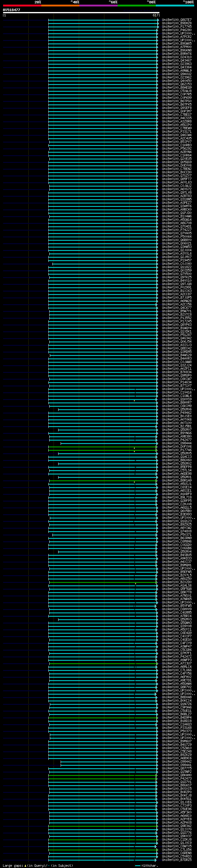The width and height of the screenshot is (197, 868).
Task: Select the UniRef100_C5TLS4 label
Action: pos(176,470)
